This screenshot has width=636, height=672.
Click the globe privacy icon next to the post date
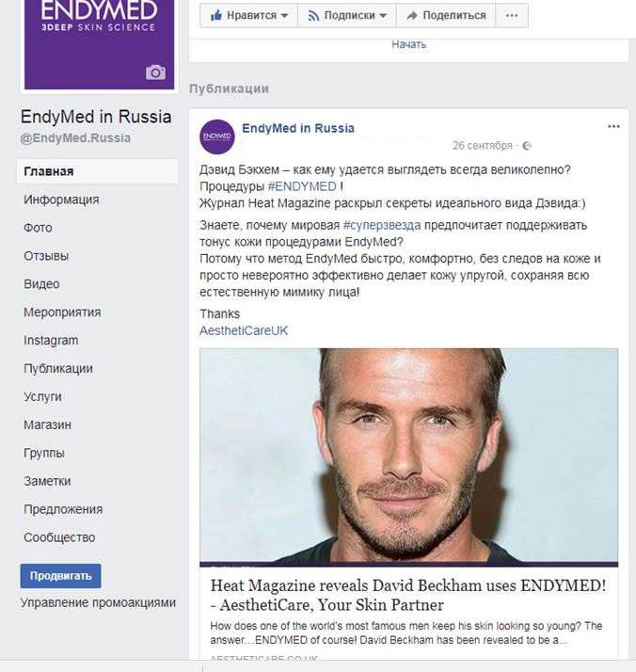526,146
